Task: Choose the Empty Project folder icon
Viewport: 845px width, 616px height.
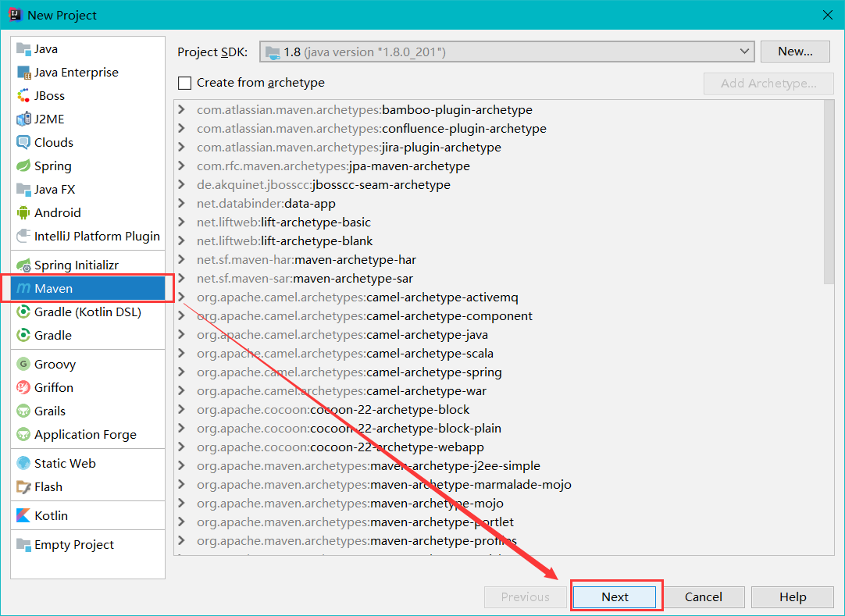Action: click(x=23, y=545)
